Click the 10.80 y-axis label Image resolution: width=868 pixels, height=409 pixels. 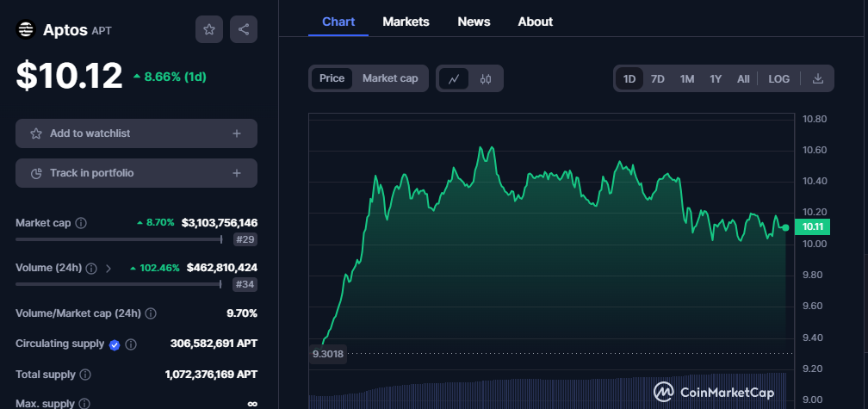(814, 119)
